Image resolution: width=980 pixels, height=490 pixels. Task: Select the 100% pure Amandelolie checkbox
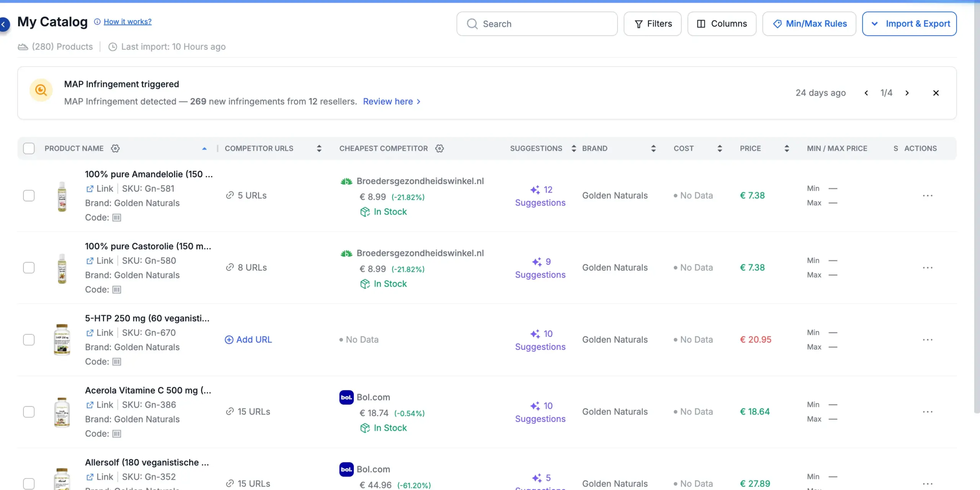point(29,196)
